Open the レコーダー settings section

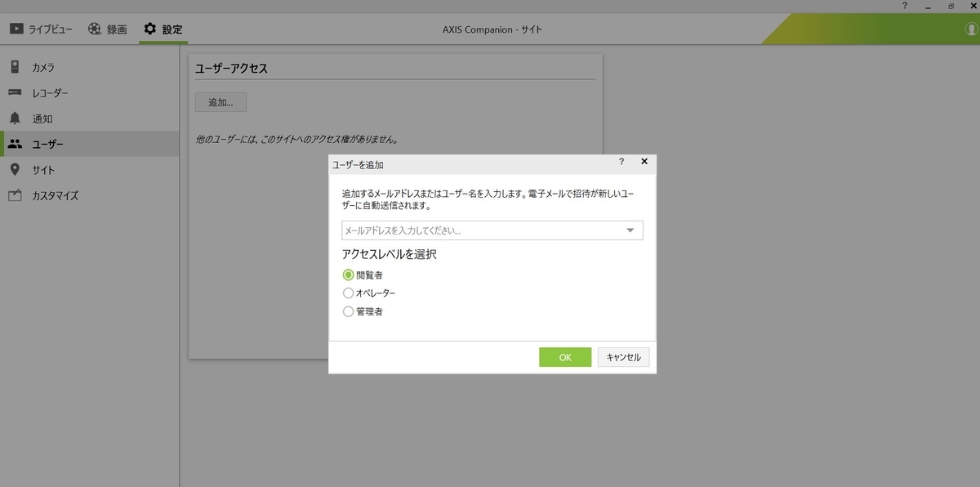coord(90,92)
